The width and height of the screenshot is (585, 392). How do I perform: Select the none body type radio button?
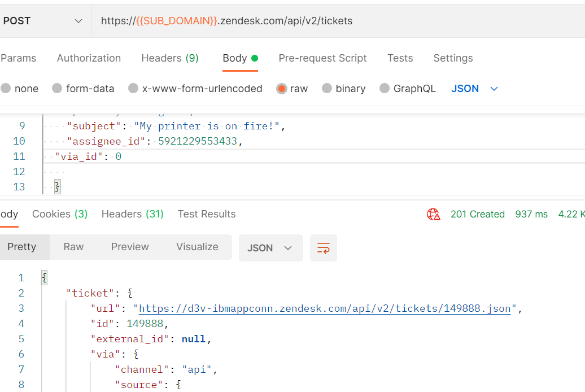click(x=6, y=89)
